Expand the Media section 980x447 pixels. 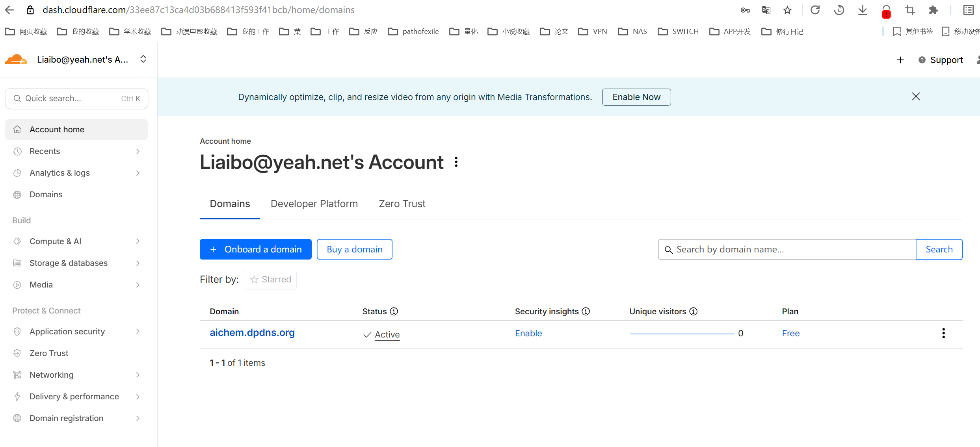point(76,285)
